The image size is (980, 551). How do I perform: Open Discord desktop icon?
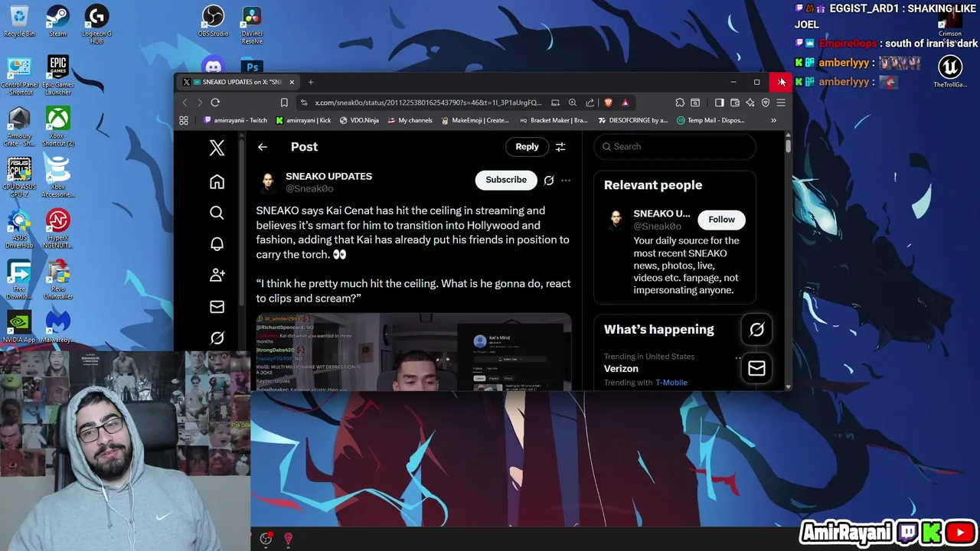[213, 67]
